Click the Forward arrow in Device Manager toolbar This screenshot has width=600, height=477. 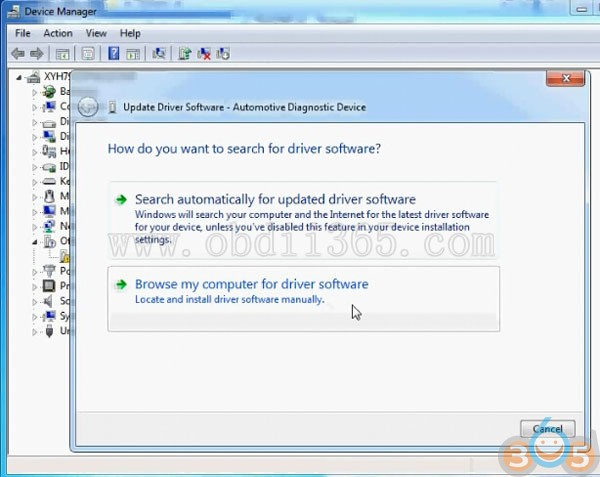(x=36, y=54)
